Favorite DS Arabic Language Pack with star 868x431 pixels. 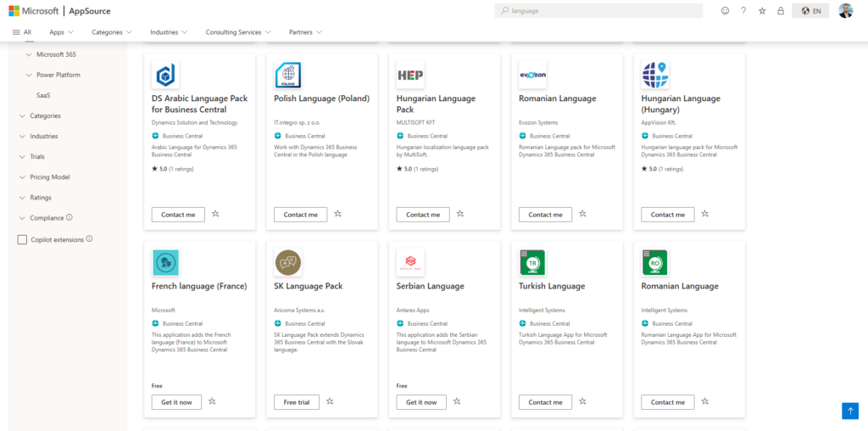(x=215, y=214)
